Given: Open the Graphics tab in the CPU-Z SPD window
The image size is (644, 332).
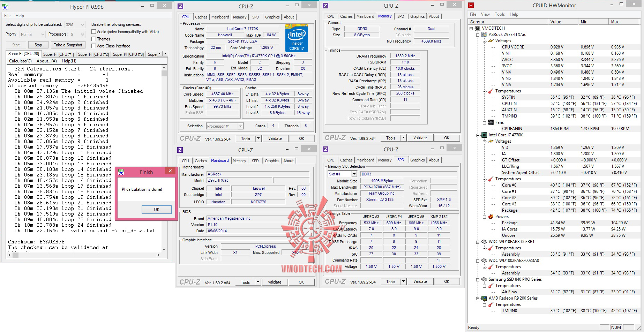Looking at the screenshot, I should tap(417, 160).
